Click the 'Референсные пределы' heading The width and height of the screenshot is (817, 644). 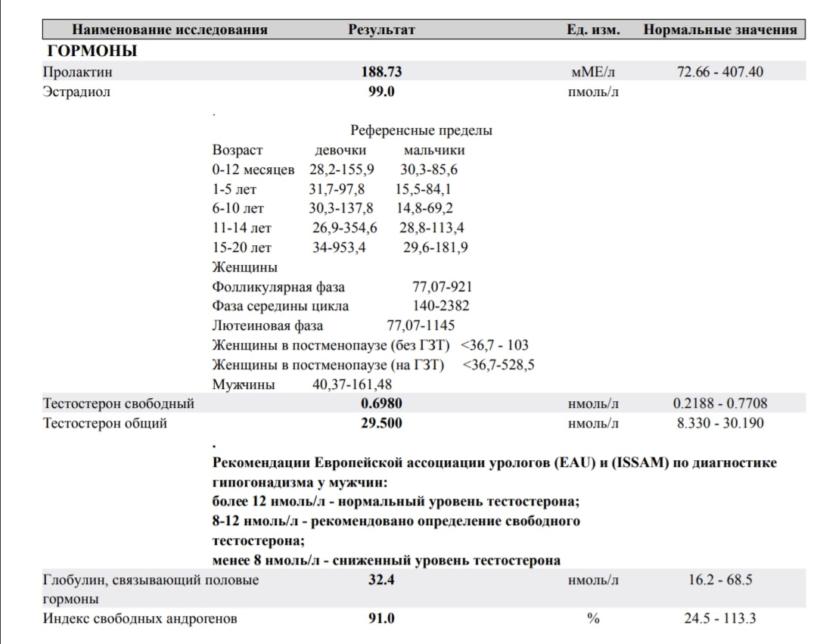(421, 130)
